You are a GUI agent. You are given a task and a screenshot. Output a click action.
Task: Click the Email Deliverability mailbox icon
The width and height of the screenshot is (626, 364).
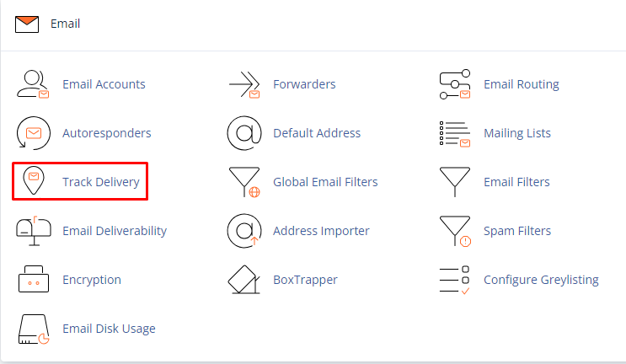click(x=34, y=231)
